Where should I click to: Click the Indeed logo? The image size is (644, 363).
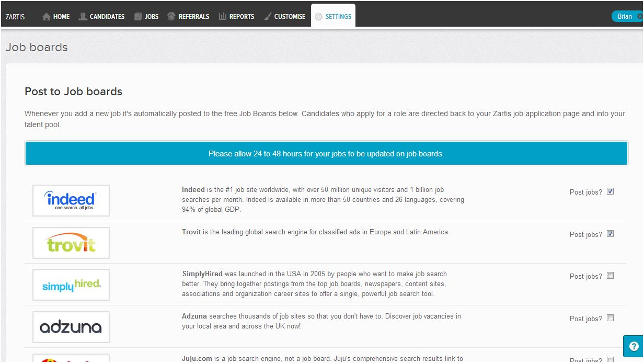point(71,200)
